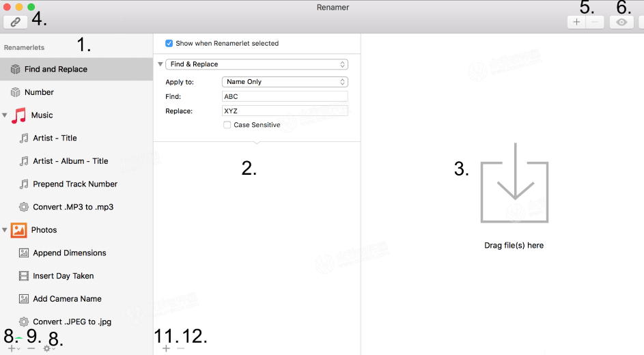Add an action with bottom plus button
Viewport: 644px width, 355px height.
pyautogui.click(x=166, y=348)
